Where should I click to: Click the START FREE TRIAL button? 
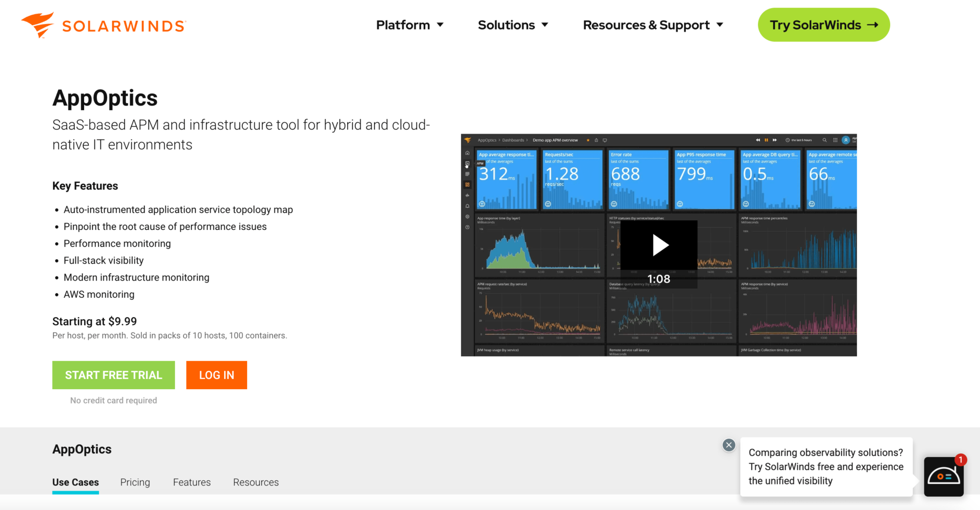(113, 375)
